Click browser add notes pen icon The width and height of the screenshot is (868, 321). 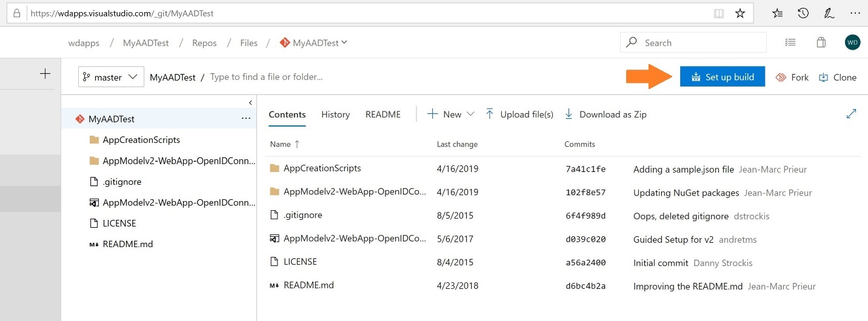(829, 13)
